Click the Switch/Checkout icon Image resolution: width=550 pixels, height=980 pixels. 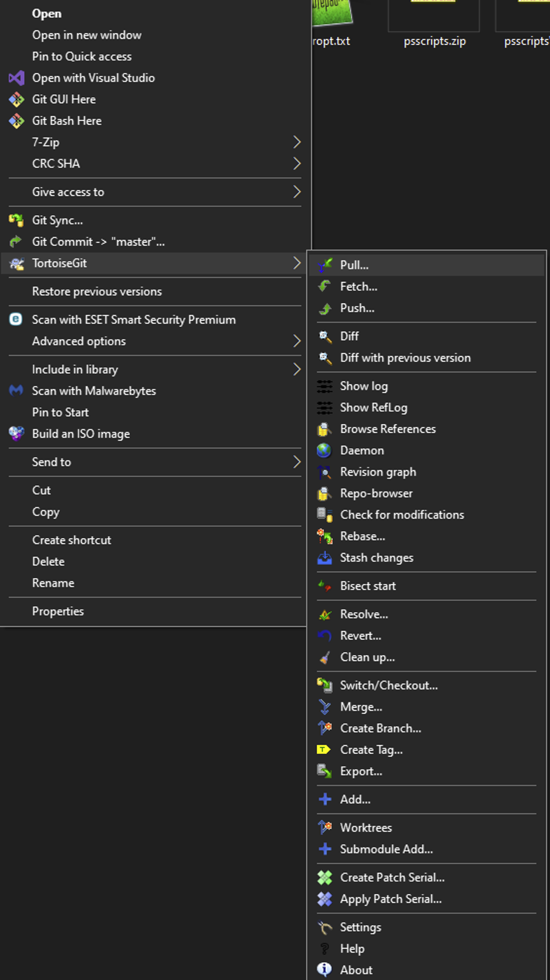(324, 685)
